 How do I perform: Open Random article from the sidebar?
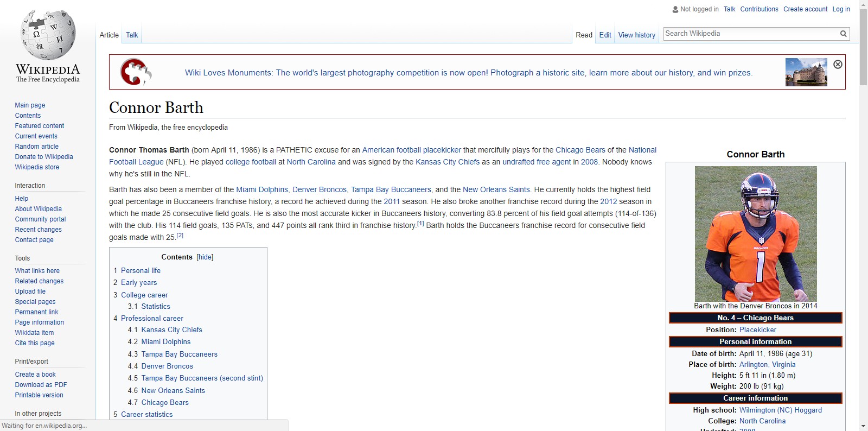[37, 147]
